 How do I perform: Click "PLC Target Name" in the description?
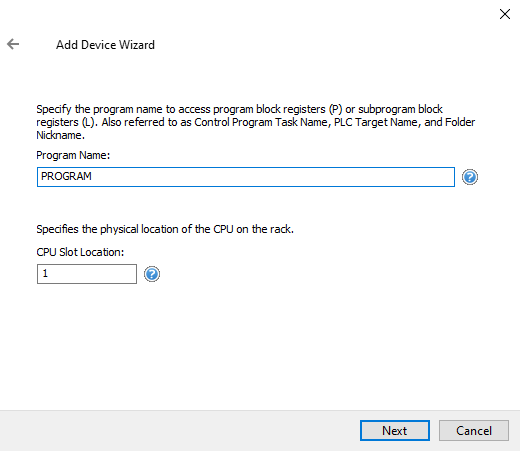(376, 122)
